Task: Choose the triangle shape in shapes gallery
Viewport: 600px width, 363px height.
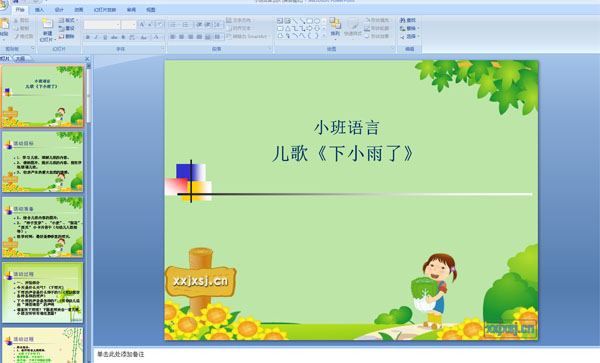Action: tap(287, 28)
